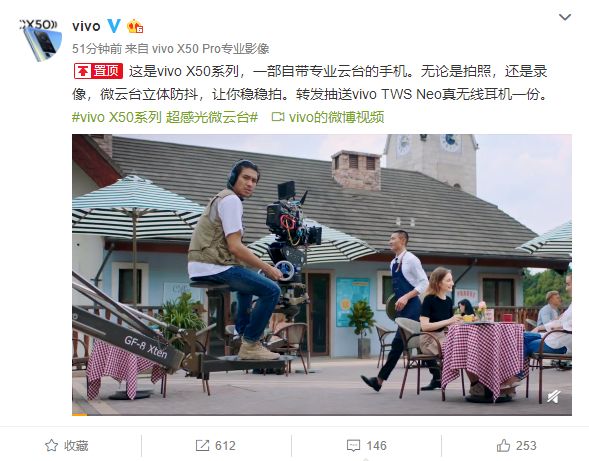This screenshot has height=461, width=589.
Task: Like the post with the thumbs-up icon
Action: (503, 446)
